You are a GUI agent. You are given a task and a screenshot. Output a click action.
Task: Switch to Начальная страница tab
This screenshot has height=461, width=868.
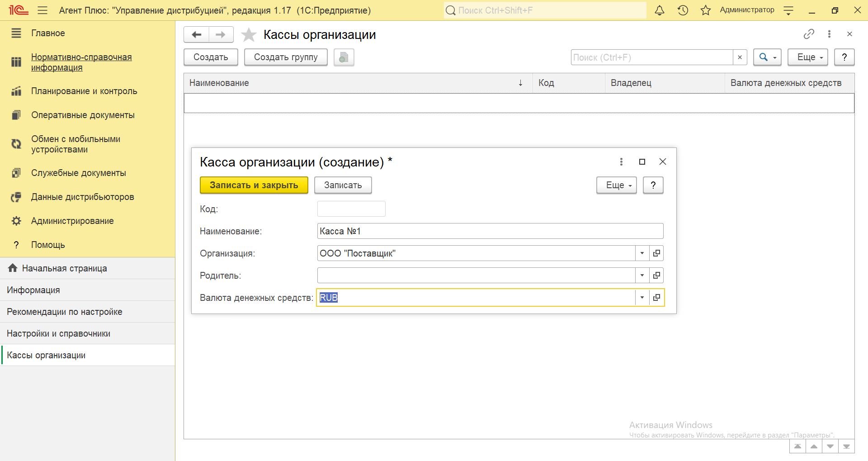click(87, 268)
